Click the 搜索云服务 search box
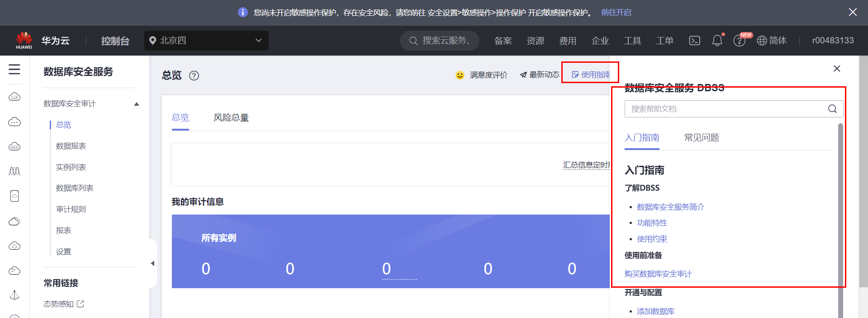The width and height of the screenshot is (868, 318). (x=440, y=41)
